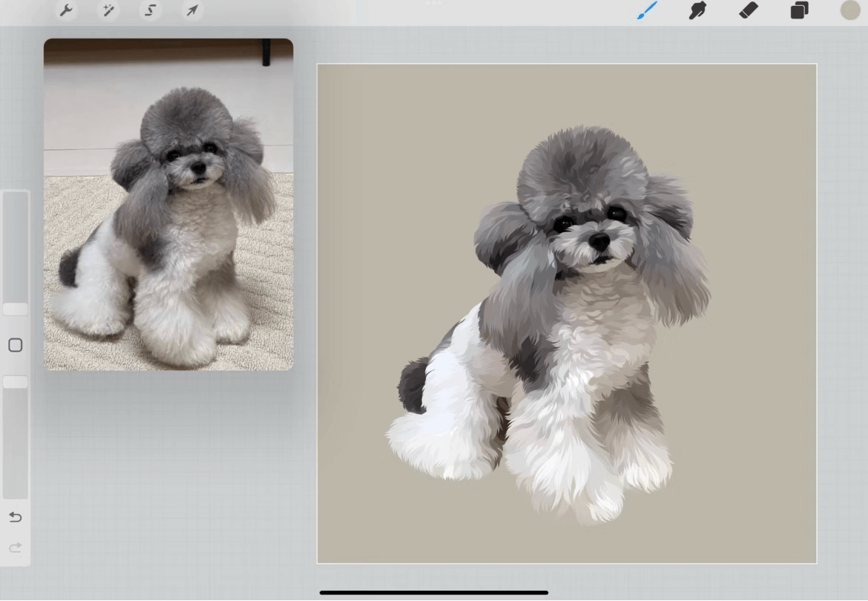The height and width of the screenshot is (601, 868).
Task: Activate the Selection tool
Action: point(151,10)
